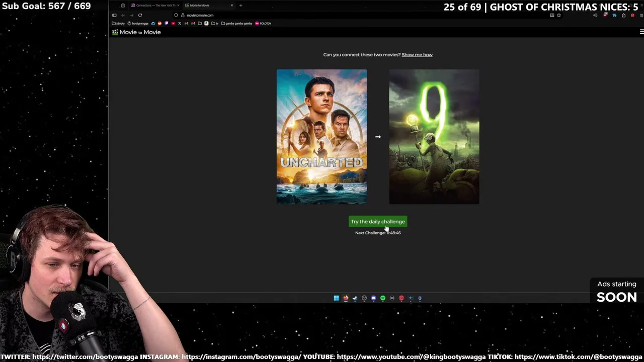Image resolution: width=644 pixels, height=362 pixels.
Task: Open the Movie to Movie site hamburger menu
Action: (641, 32)
